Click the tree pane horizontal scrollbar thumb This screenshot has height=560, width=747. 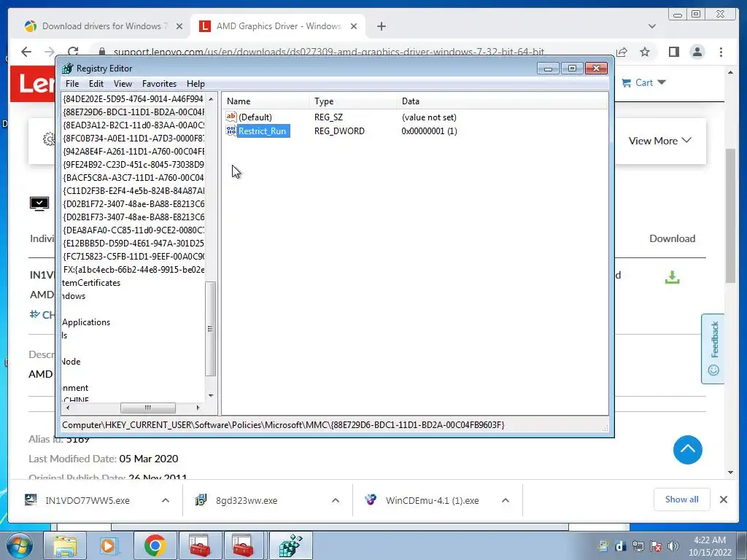point(147,408)
